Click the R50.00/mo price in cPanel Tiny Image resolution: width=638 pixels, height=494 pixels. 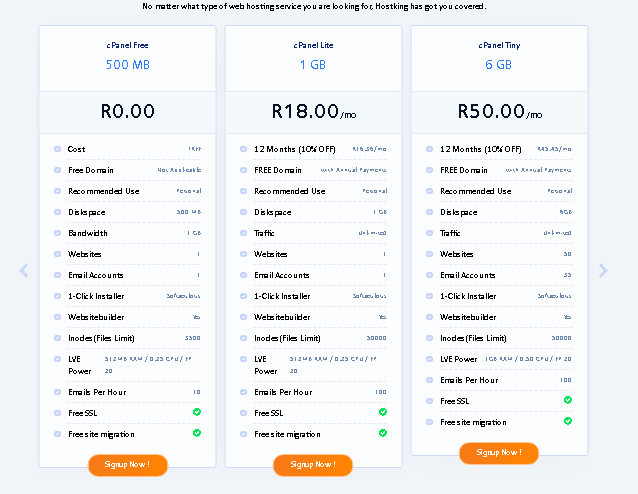point(500,111)
